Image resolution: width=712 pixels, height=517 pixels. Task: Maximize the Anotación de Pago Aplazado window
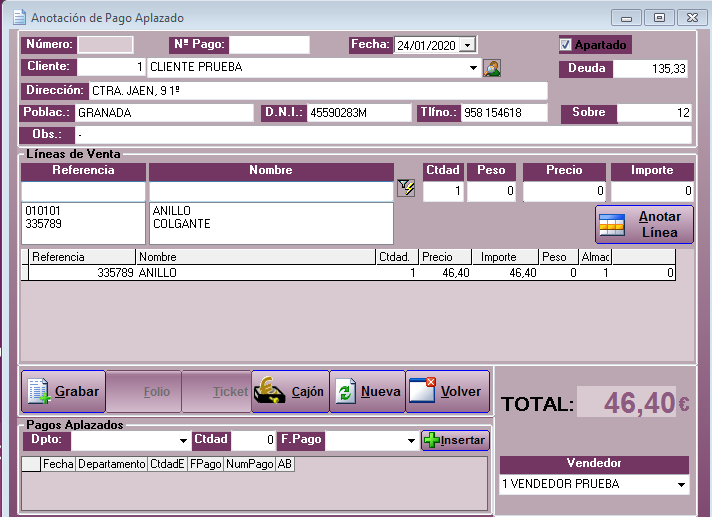pos(659,18)
